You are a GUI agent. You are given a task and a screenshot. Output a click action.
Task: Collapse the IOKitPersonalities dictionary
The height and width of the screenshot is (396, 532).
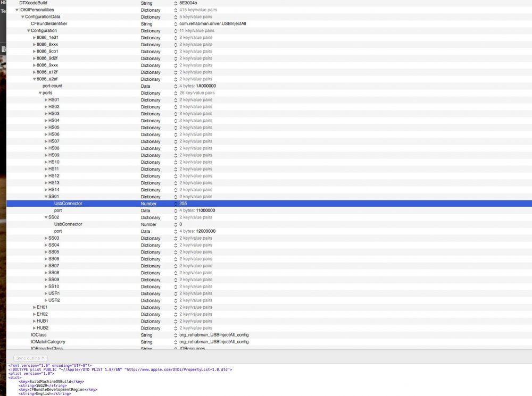17,10
